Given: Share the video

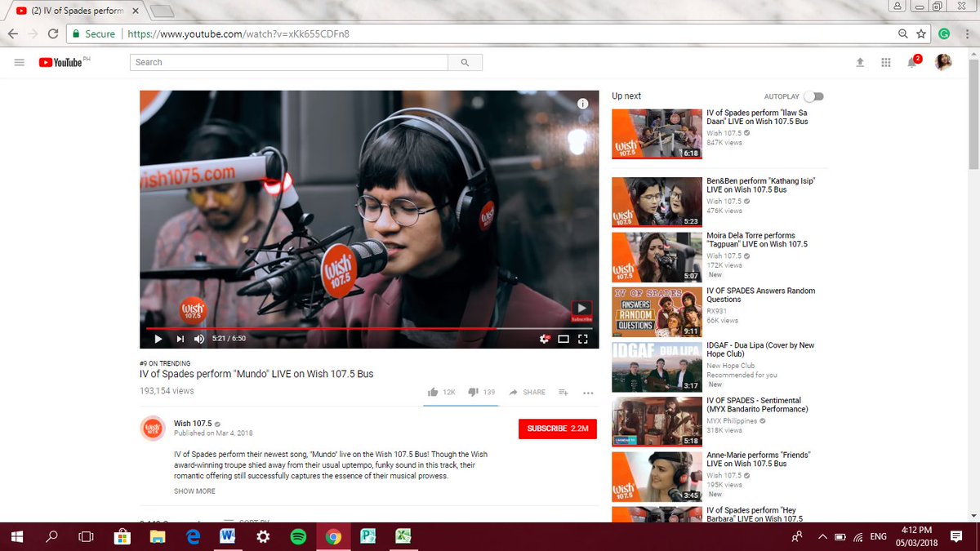Looking at the screenshot, I should (527, 392).
